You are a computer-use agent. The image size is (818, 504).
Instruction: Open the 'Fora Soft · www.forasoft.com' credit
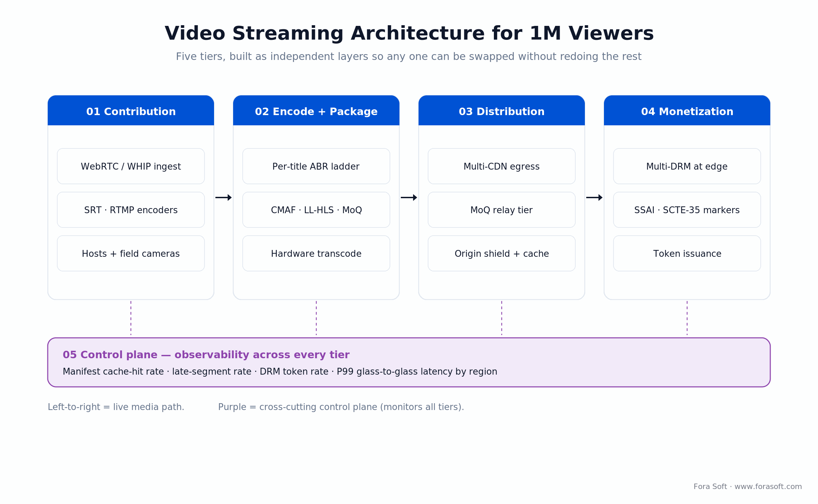coord(748,487)
